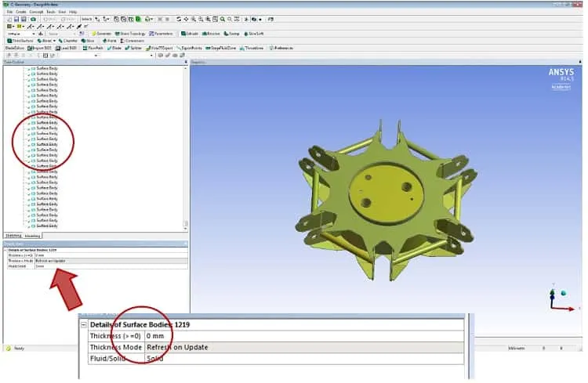Set the Isometric view from toolbar
Viewport: 588px width, 383px height.
[237, 19]
